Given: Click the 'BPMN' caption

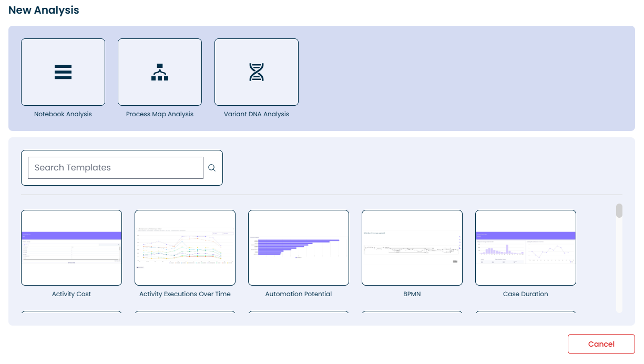Looking at the screenshot, I should [x=412, y=294].
